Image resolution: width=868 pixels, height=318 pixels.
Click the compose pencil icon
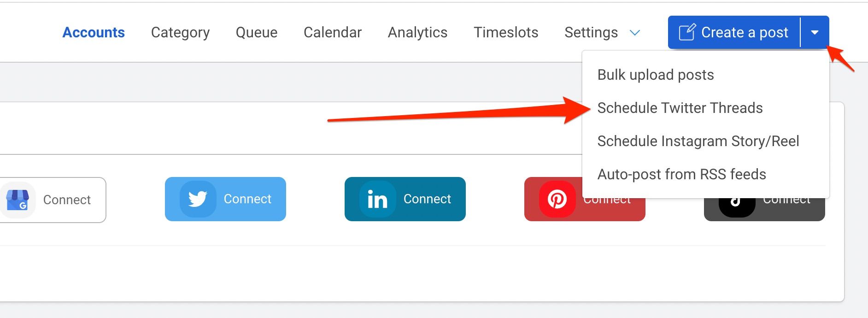[686, 32]
